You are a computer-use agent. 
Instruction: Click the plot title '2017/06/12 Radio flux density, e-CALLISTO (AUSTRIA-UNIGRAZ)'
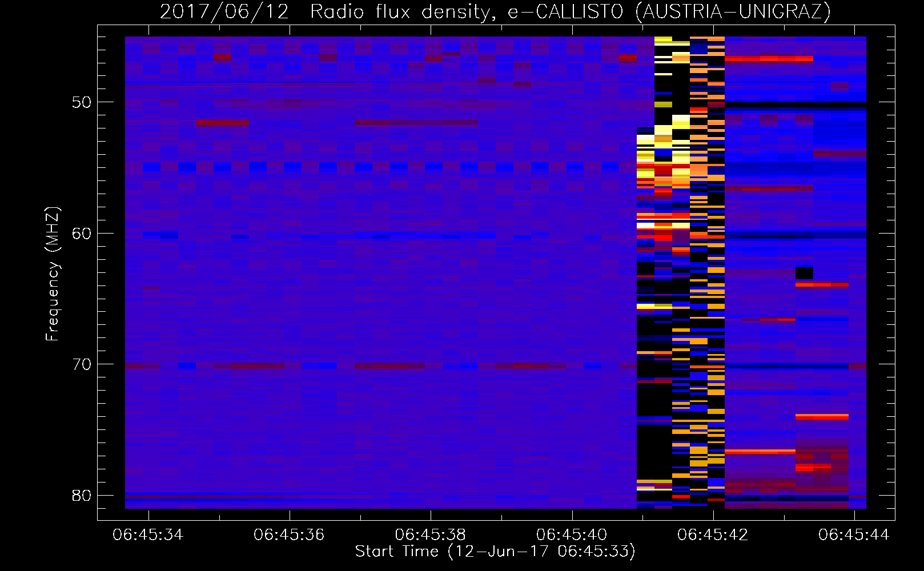495,11
